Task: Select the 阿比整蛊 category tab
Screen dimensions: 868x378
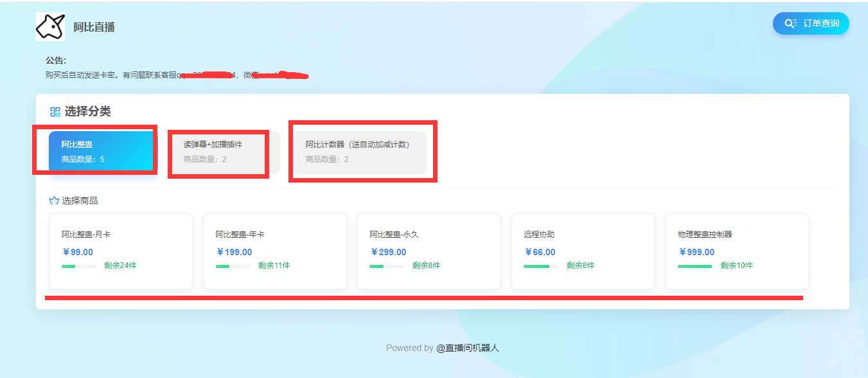Action: 102,152
